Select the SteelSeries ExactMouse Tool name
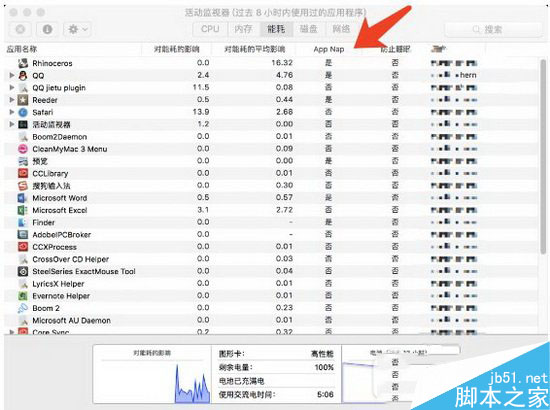The height and width of the screenshot is (410, 550). pyautogui.click(x=84, y=271)
